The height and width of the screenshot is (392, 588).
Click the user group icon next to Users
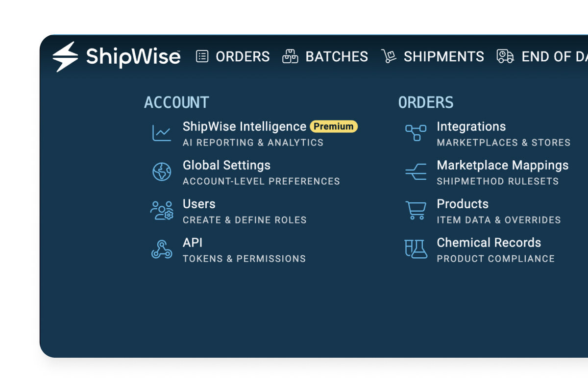162,210
